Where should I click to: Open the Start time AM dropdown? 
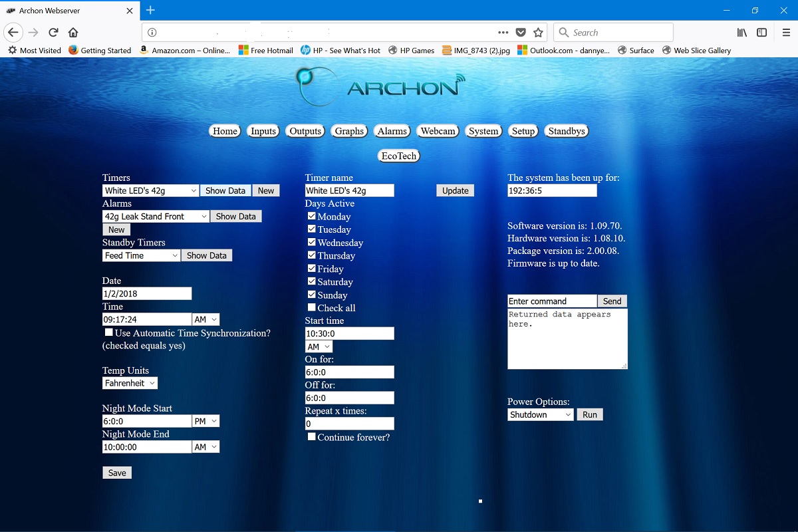point(319,346)
